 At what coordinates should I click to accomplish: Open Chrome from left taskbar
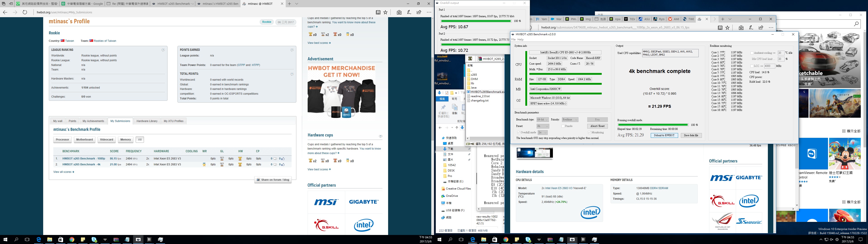[72, 240]
